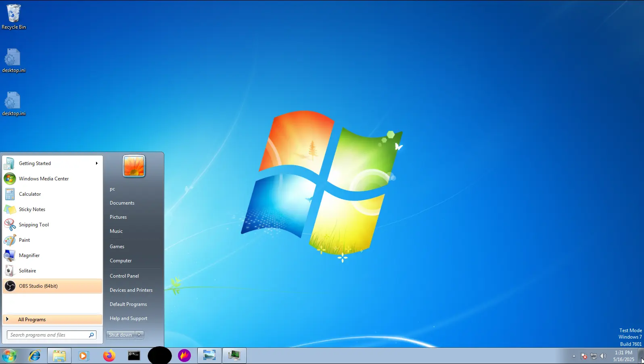
Task: Open the volume speaker icon
Action: (x=603, y=356)
